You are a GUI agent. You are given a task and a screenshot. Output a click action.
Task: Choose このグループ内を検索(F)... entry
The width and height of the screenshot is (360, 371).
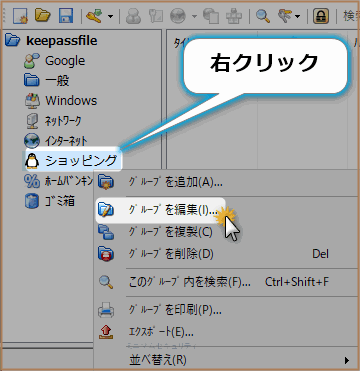(227, 282)
